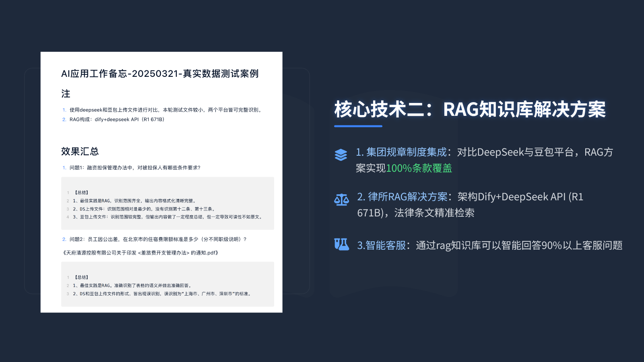Click the line 1、最佳实践是RAG。准确识别了表格的语义

coord(133,286)
